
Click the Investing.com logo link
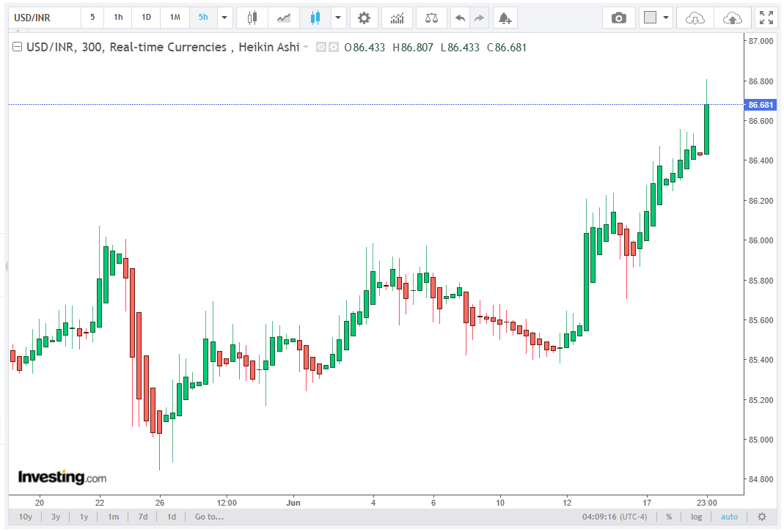click(x=62, y=478)
